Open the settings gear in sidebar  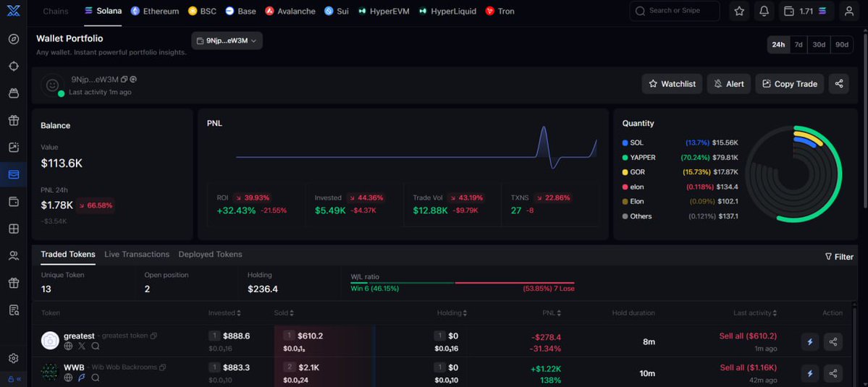(14, 358)
